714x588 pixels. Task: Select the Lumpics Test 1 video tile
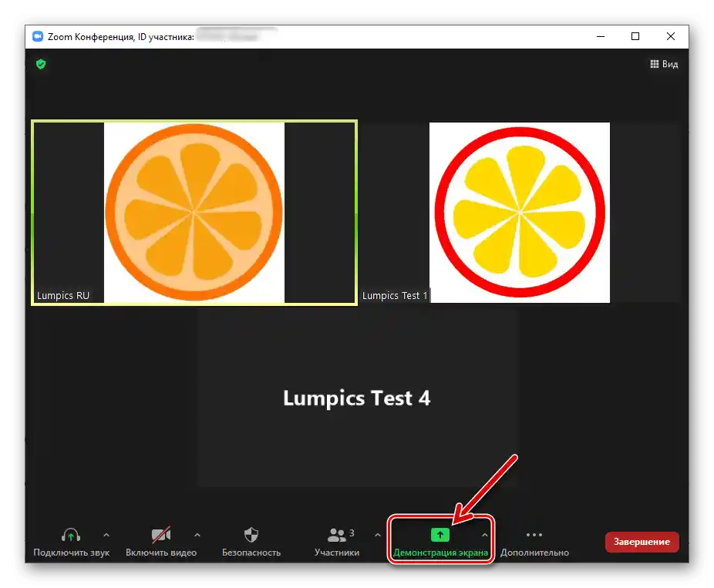(520, 213)
